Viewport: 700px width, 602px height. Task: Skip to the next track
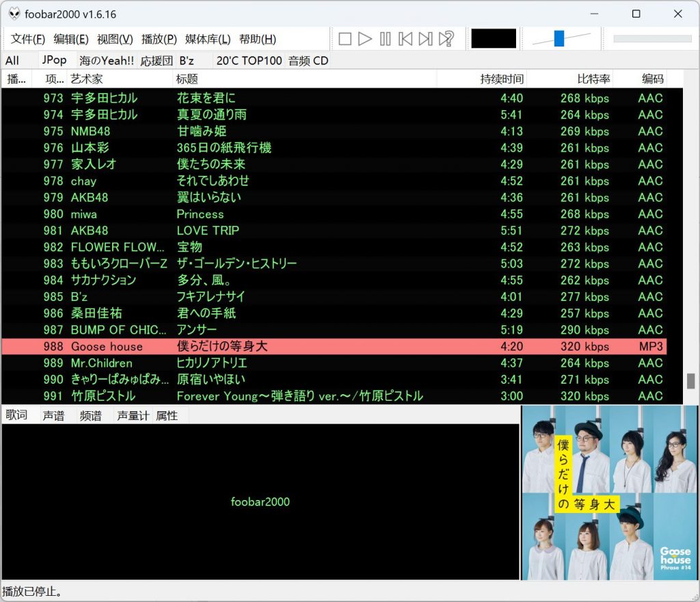point(425,39)
